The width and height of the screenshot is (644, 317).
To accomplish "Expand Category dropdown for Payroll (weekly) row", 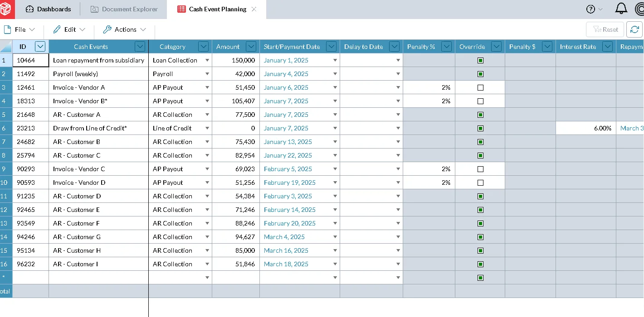I will [207, 74].
